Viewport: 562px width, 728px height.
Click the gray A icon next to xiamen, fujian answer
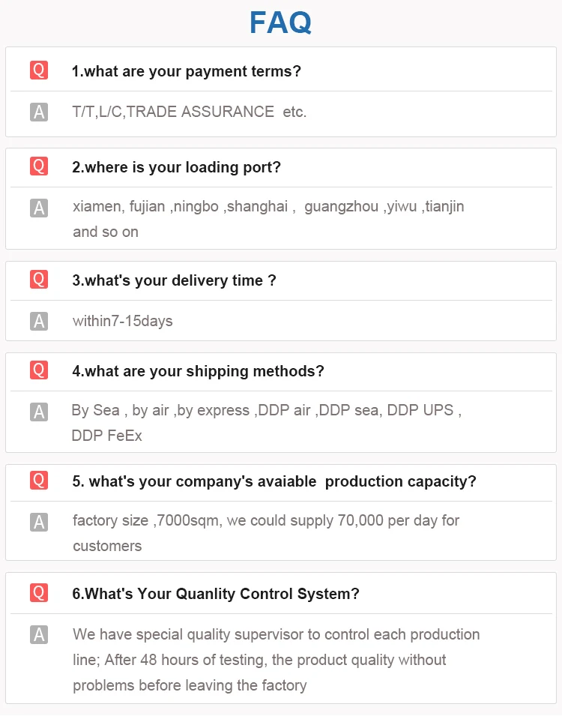[x=39, y=208]
